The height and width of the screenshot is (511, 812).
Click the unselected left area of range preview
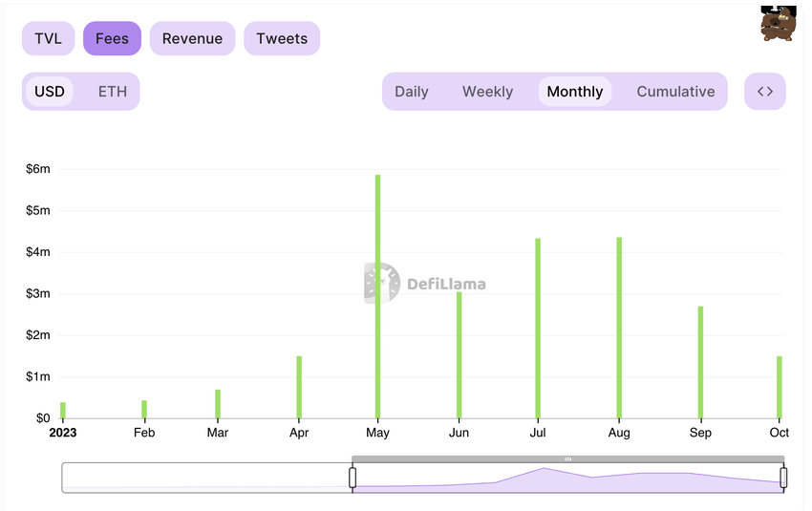pos(206,478)
